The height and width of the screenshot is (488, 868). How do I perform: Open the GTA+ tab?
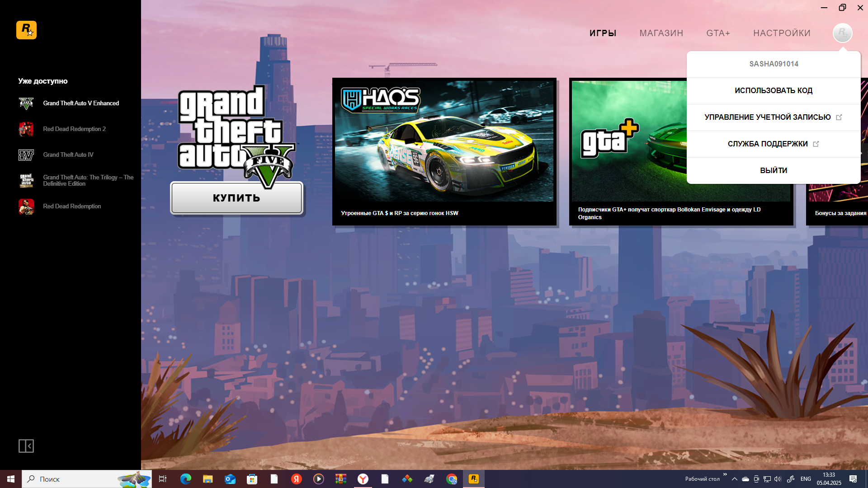coord(718,33)
